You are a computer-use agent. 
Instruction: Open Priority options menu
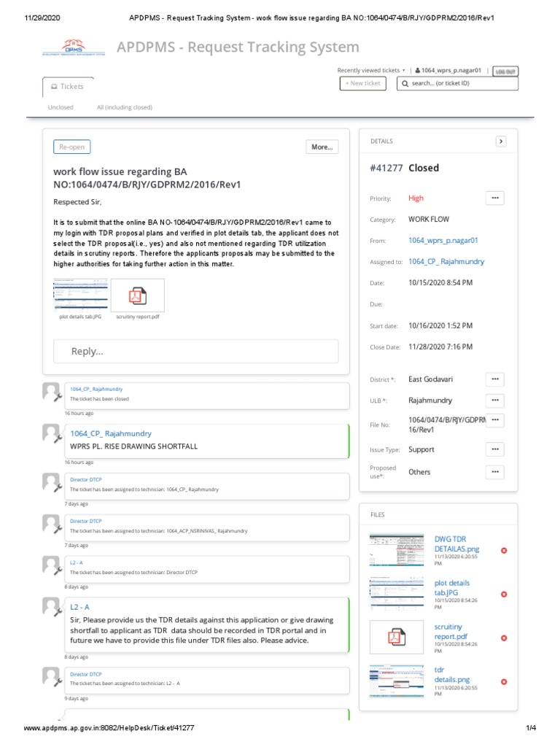pyautogui.click(x=495, y=198)
